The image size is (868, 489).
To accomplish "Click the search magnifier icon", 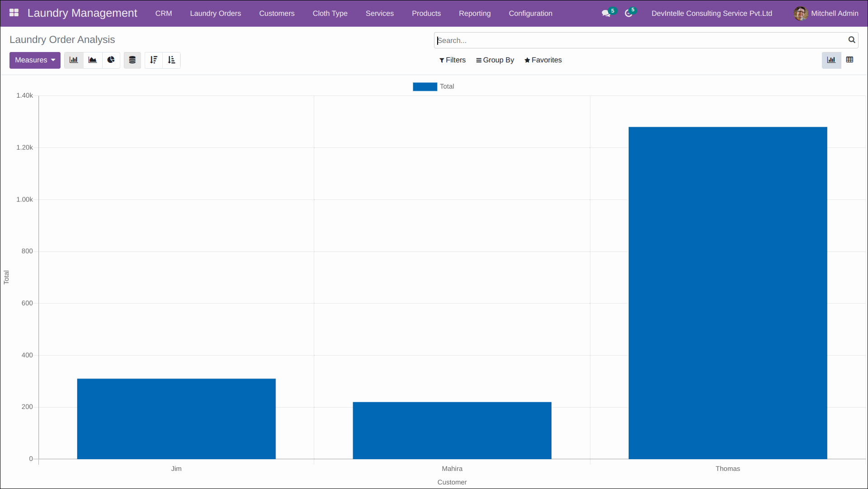I will pyautogui.click(x=851, y=40).
